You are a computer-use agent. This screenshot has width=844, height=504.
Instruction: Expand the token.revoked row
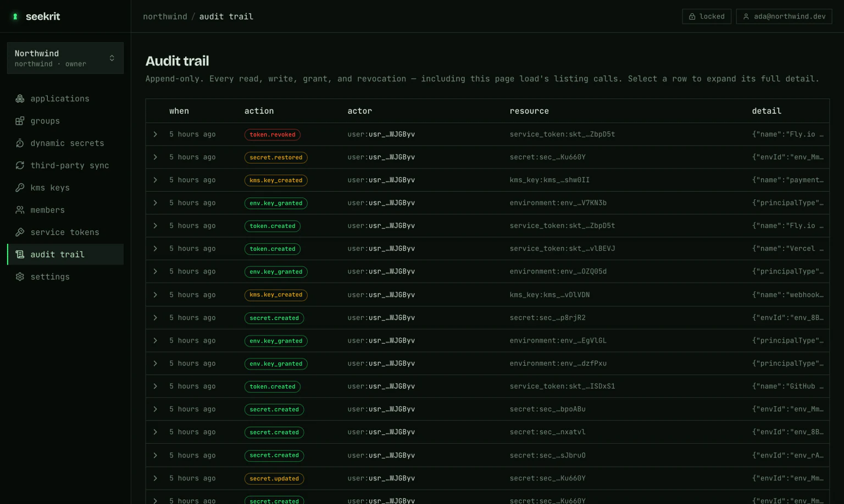[x=156, y=135]
